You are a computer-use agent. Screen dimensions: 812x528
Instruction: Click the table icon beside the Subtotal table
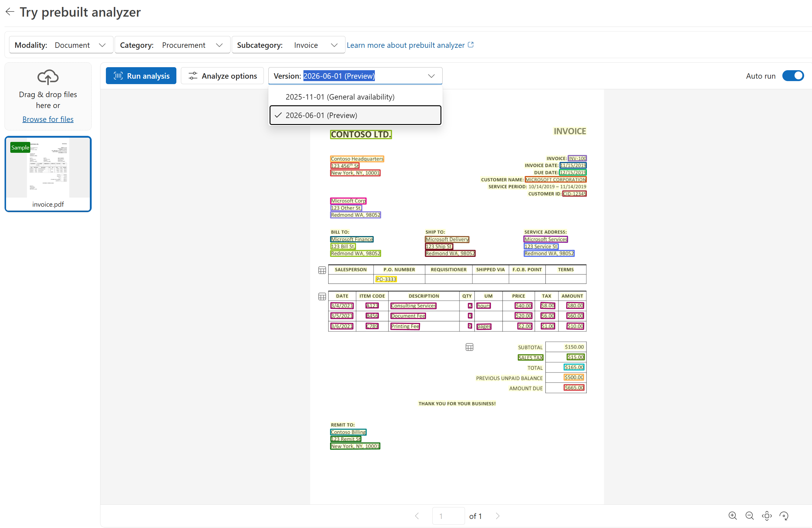470,347
